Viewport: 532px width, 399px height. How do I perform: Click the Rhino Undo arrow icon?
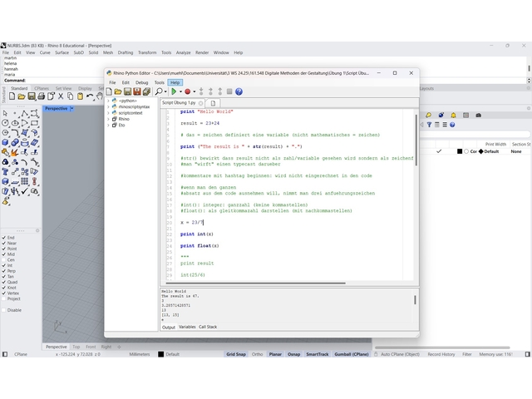90,96
